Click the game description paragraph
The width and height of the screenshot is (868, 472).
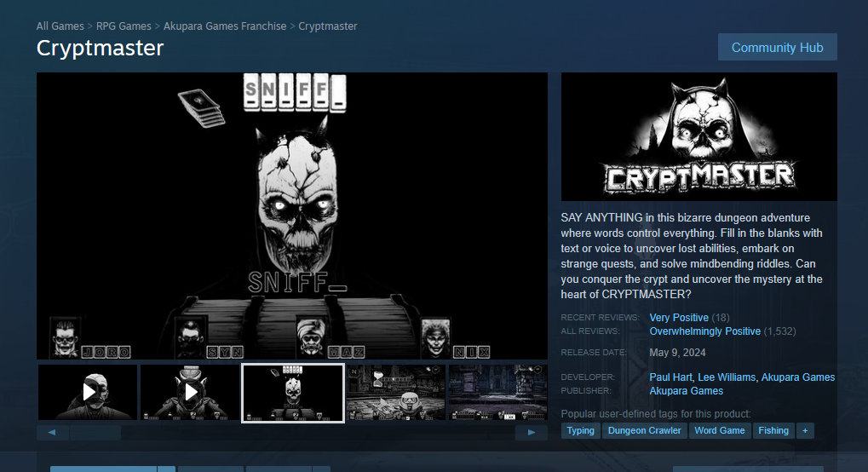tap(692, 256)
